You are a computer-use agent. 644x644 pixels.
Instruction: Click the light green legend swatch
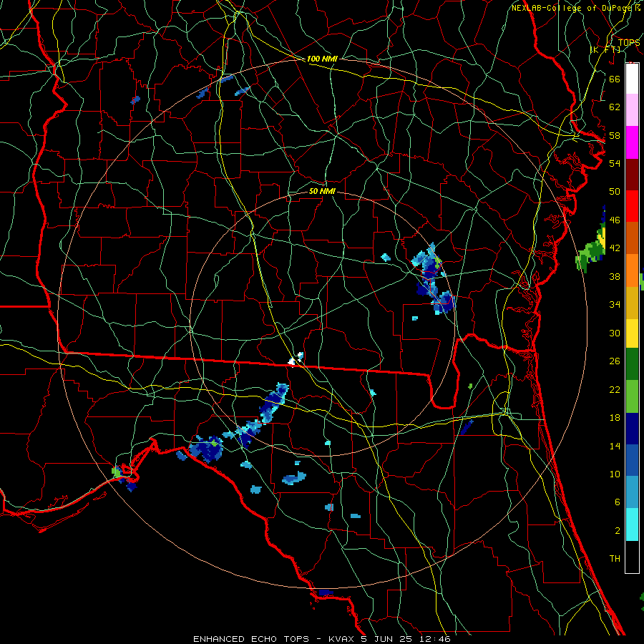tap(632, 396)
